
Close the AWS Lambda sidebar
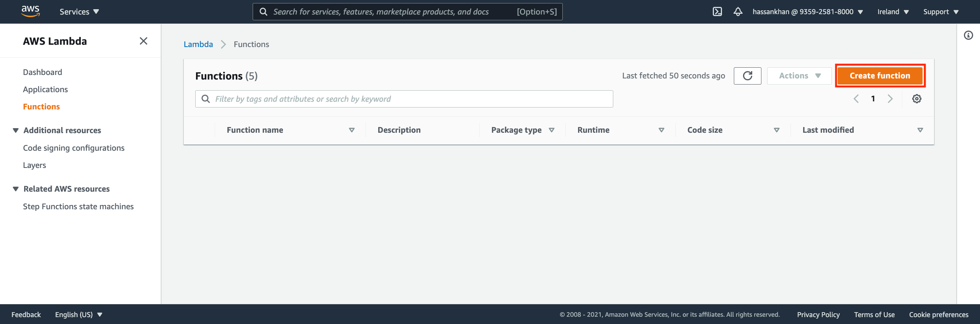[x=144, y=41]
